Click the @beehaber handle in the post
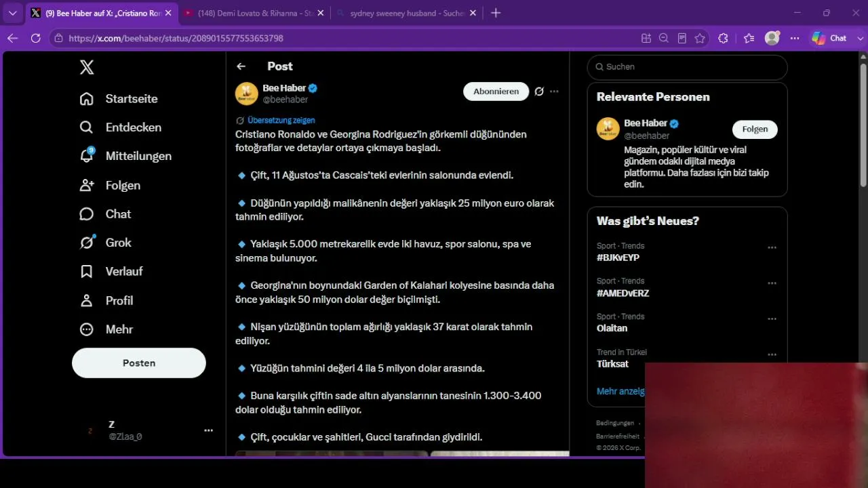Viewport: 868px width, 488px height. (x=285, y=100)
